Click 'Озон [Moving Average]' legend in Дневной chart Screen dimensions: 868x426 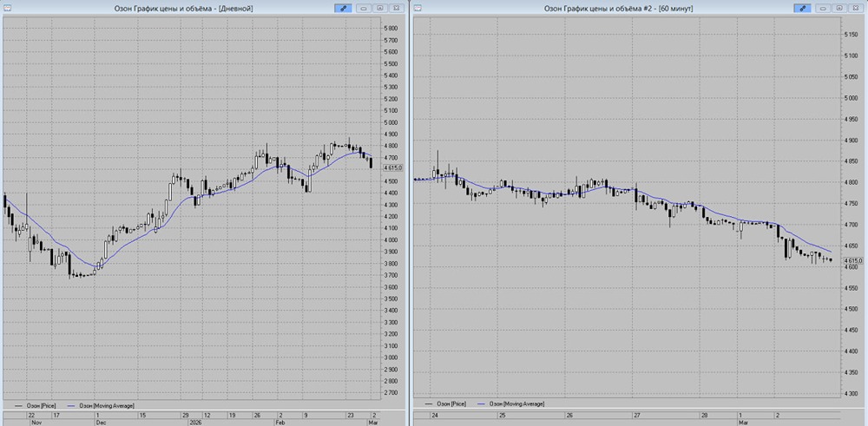pos(107,406)
